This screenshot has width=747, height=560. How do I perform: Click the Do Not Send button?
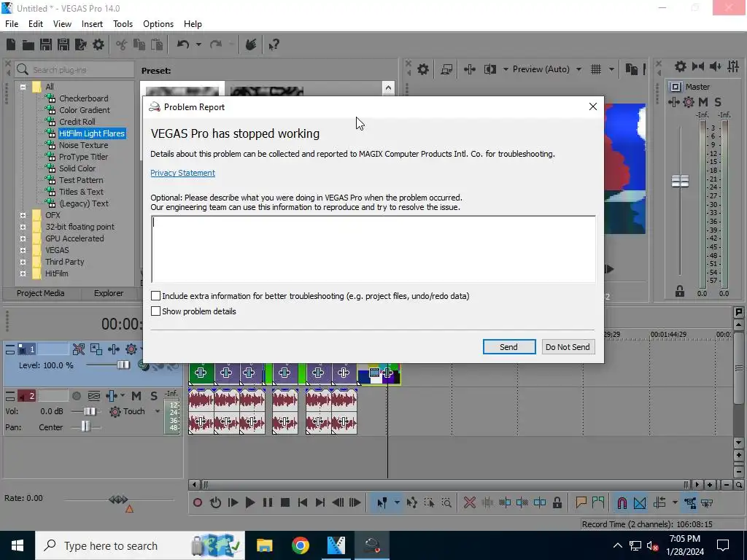coord(568,346)
